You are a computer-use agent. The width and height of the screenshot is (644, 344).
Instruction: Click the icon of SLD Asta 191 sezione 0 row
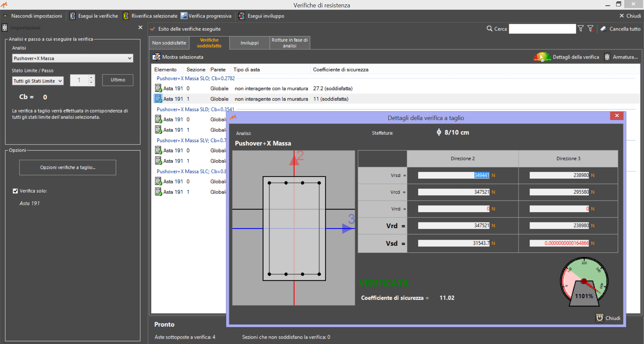pos(158,119)
